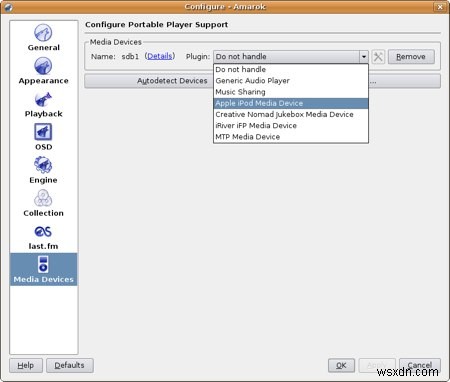Open the General settings section

tap(43, 37)
